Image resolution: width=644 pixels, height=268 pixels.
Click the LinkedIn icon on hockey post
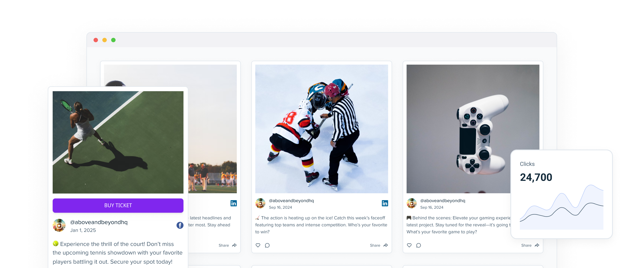(385, 203)
